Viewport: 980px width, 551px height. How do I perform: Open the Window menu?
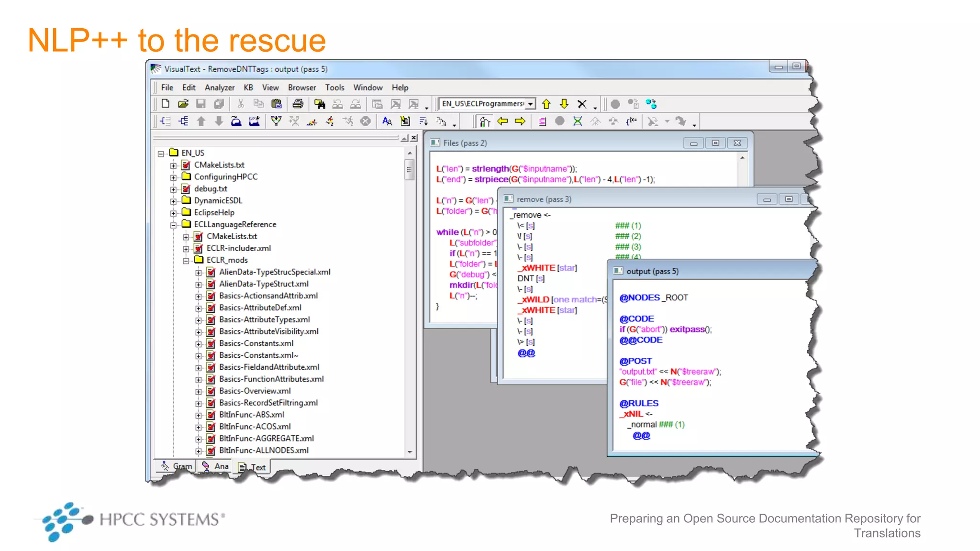(x=368, y=88)
